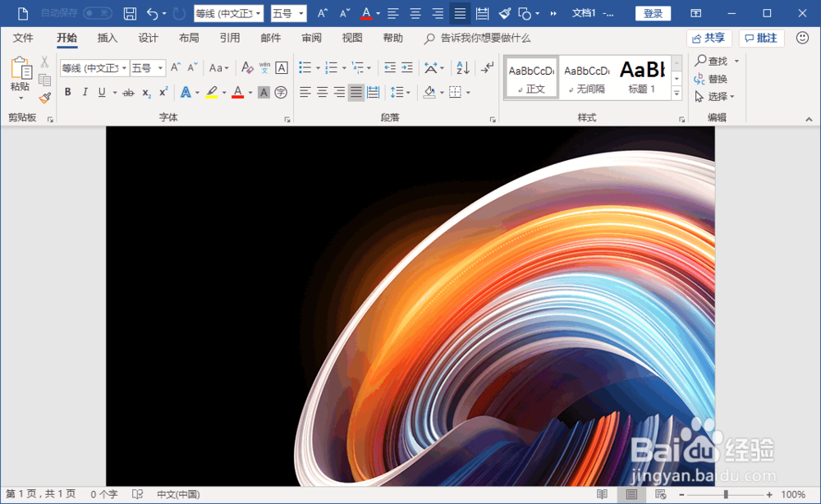
Task: Click the Character border icon
Action: [x=281, y=67]
